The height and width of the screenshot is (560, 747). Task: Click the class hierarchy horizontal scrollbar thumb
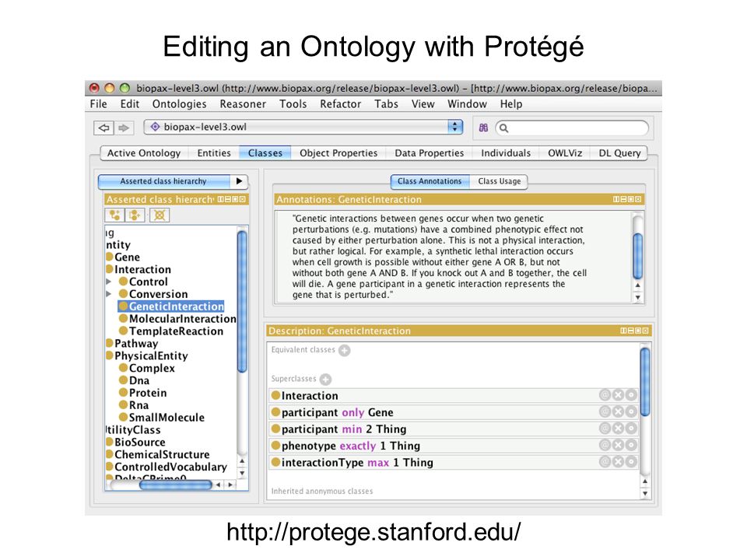tap(176, 485)
